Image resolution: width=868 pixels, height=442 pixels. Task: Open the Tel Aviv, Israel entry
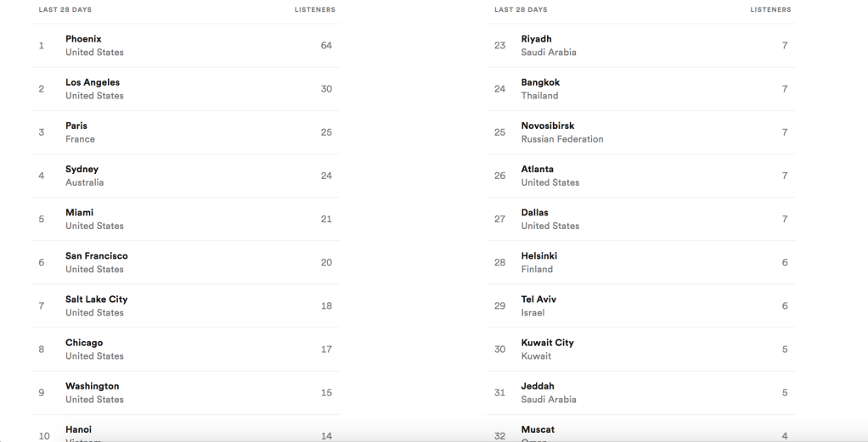(640, 305)
